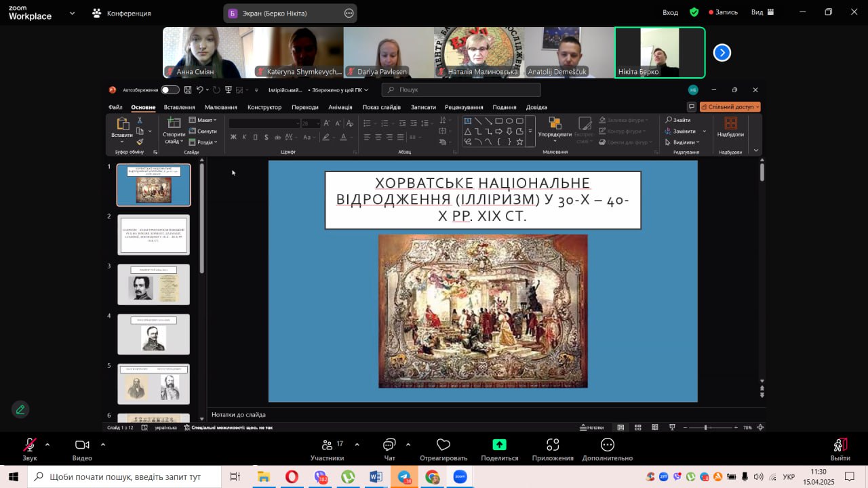Show next participants with the blue arrow
This screenshot has height=488, width=868.
[722, 52]
